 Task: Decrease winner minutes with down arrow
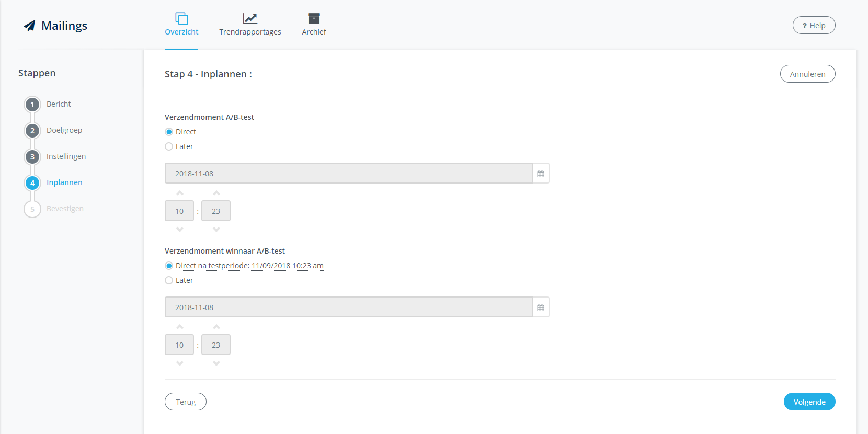[x=216, y=363]
